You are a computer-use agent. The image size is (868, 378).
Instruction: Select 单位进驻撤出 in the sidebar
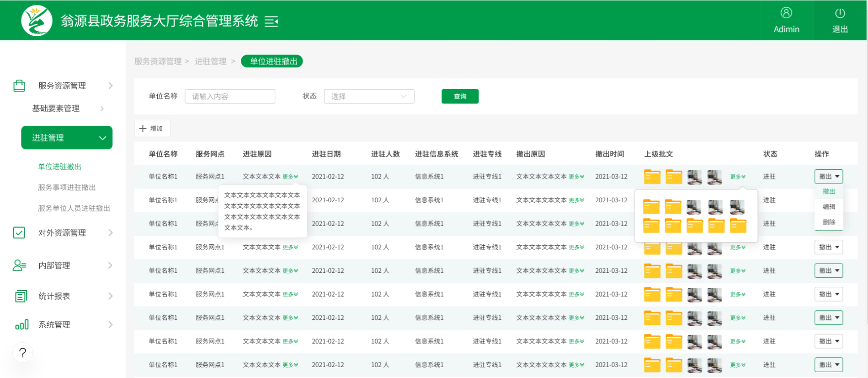tap(59, 167)
